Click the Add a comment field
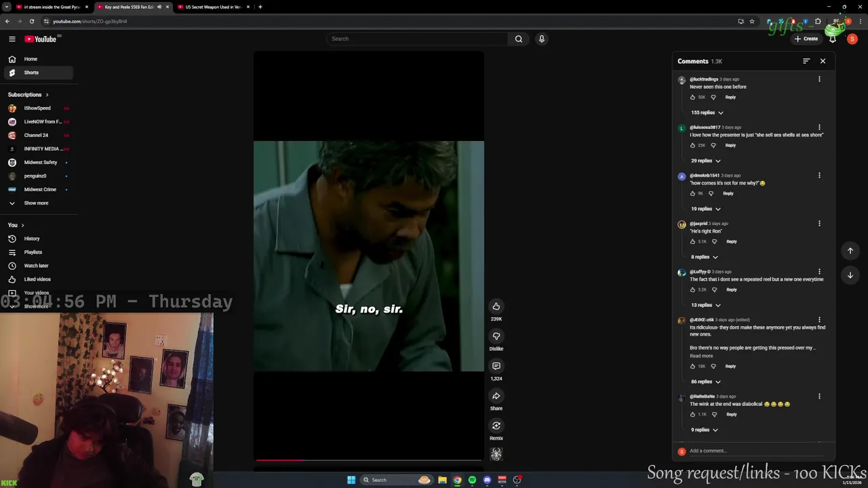This screenshot has width=868, height=488. pos(756,451)
